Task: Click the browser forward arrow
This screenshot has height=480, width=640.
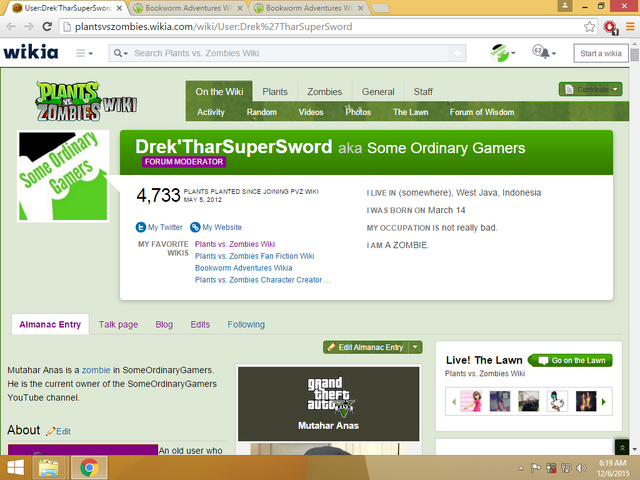Action: 29,27
